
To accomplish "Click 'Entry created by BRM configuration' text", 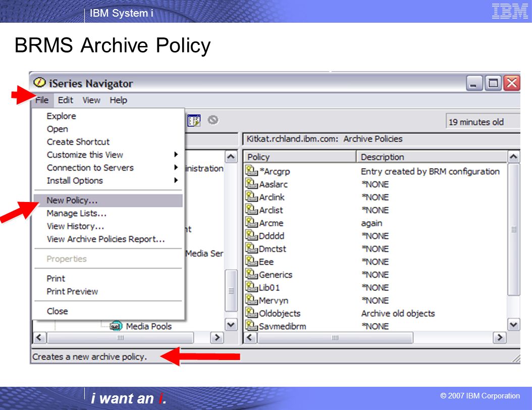I will [430, 171].
